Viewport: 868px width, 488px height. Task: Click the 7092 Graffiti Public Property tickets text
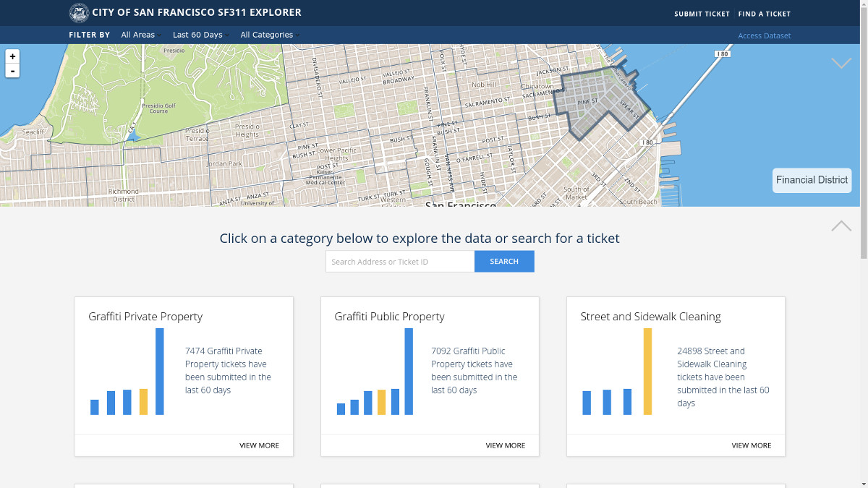[475, 370]
